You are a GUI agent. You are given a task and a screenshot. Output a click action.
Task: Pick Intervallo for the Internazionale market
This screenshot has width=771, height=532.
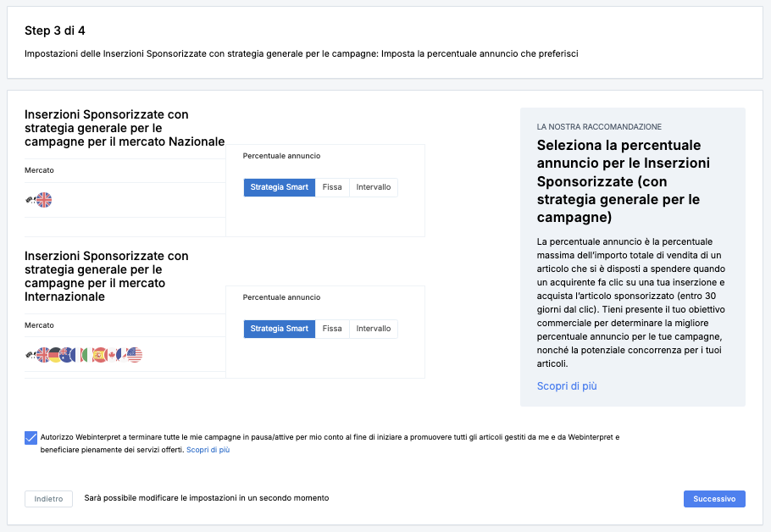pos(374,329)
